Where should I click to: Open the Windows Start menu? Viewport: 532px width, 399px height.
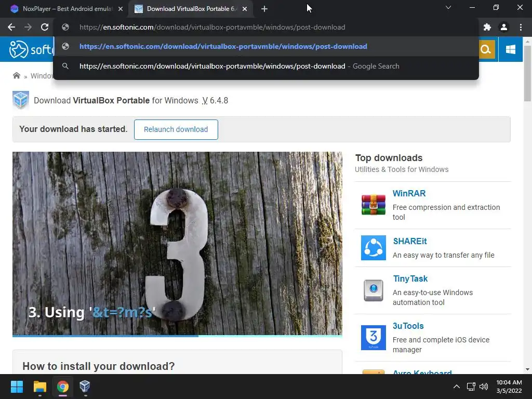(x=17, y=387)
